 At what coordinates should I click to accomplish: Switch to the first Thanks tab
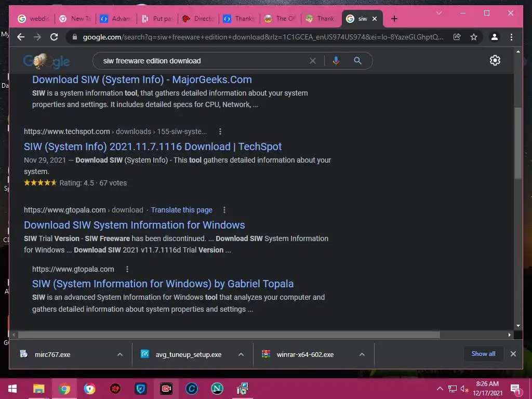[x=240, y=19]
